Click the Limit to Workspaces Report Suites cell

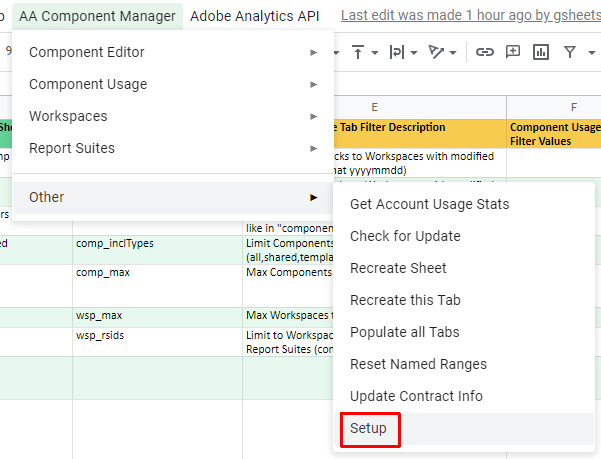pos(288,342)
